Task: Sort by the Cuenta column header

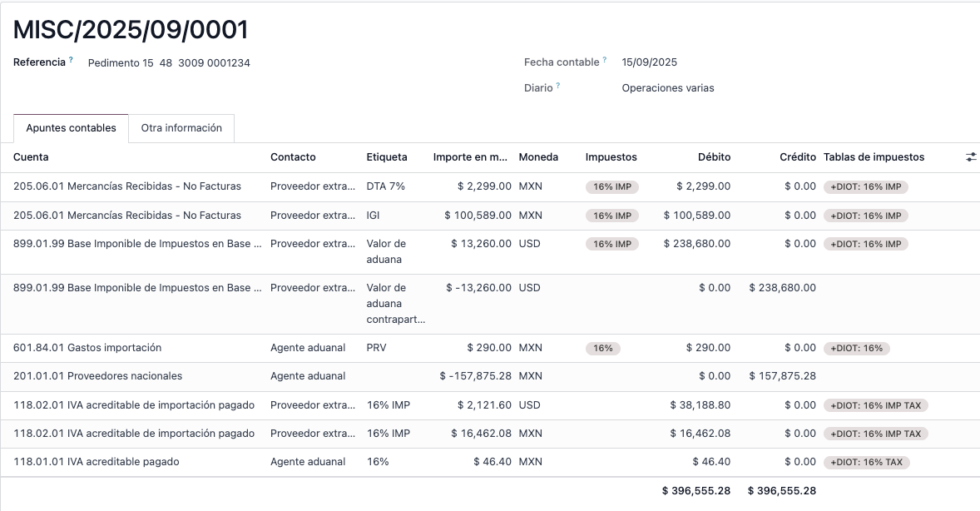Action: tap(31, 157)
